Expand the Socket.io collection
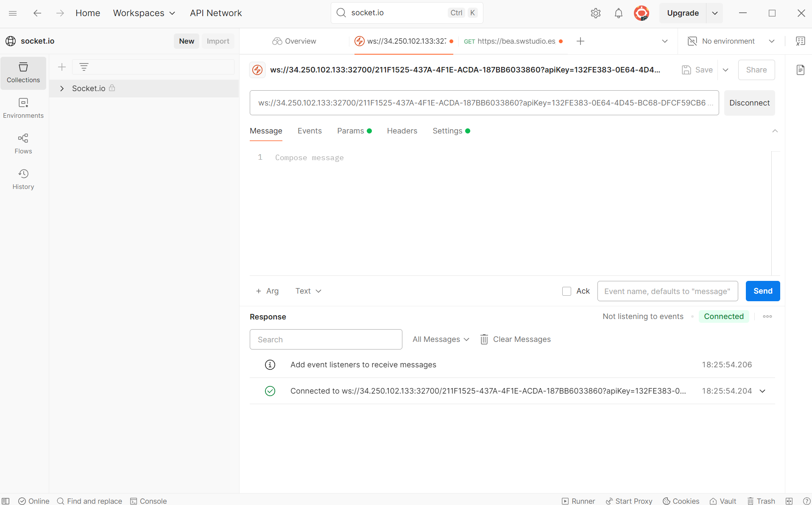The image size is (812, 505). tap(62, 88)
